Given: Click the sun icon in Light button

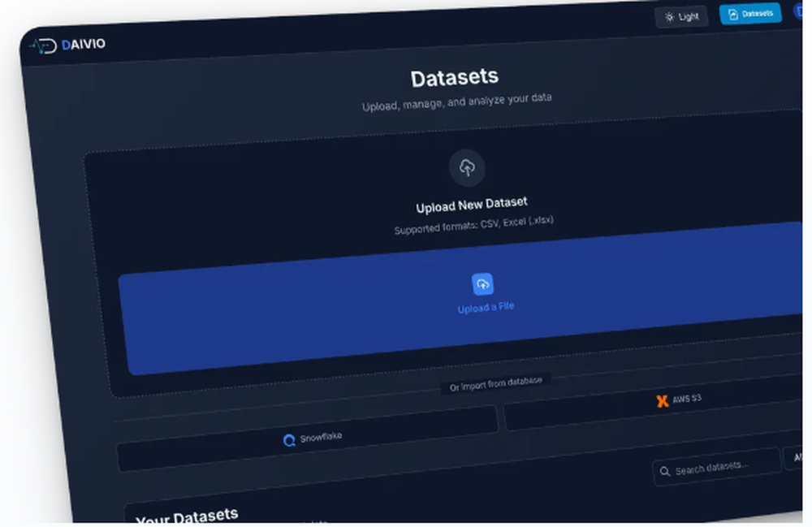Looking at the screenshot, I should click(670, 17).
